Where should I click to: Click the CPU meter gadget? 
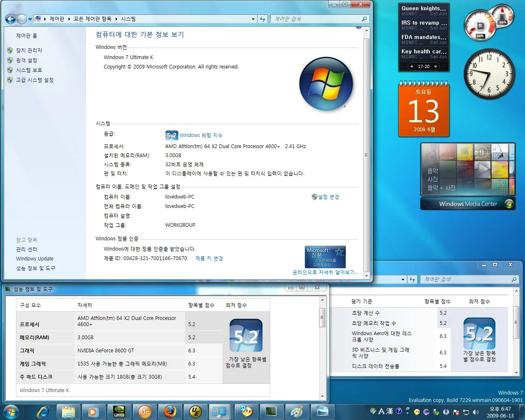point(480,27)
